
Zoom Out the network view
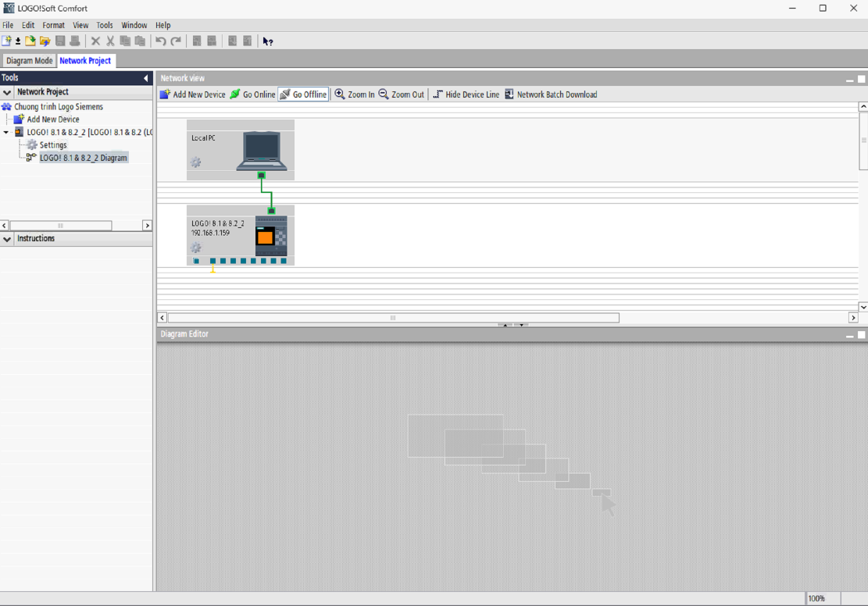click(x=401, y=94)
